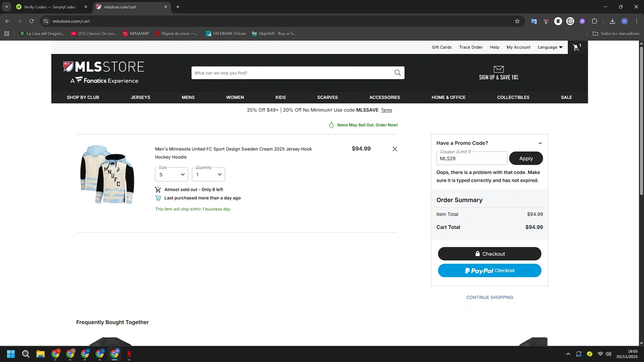Open volume control in system tray
The height and width of the screenshot is (362, 644).
point(608,354)
